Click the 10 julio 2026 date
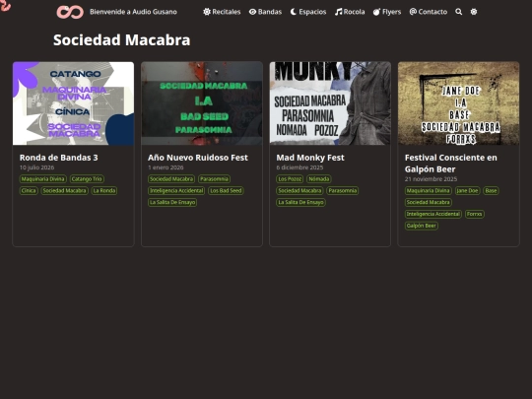 point(36,167)
